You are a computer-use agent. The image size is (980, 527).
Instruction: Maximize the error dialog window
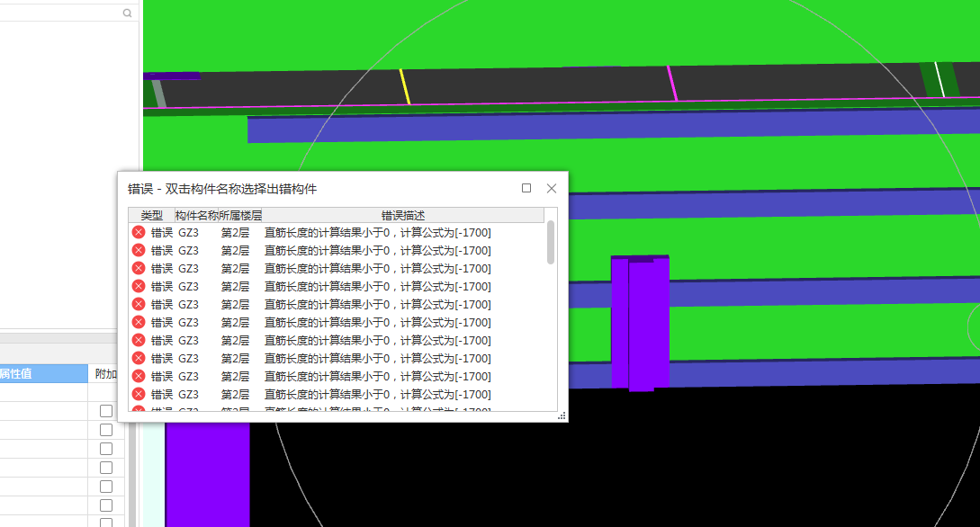tap(526, 188)
